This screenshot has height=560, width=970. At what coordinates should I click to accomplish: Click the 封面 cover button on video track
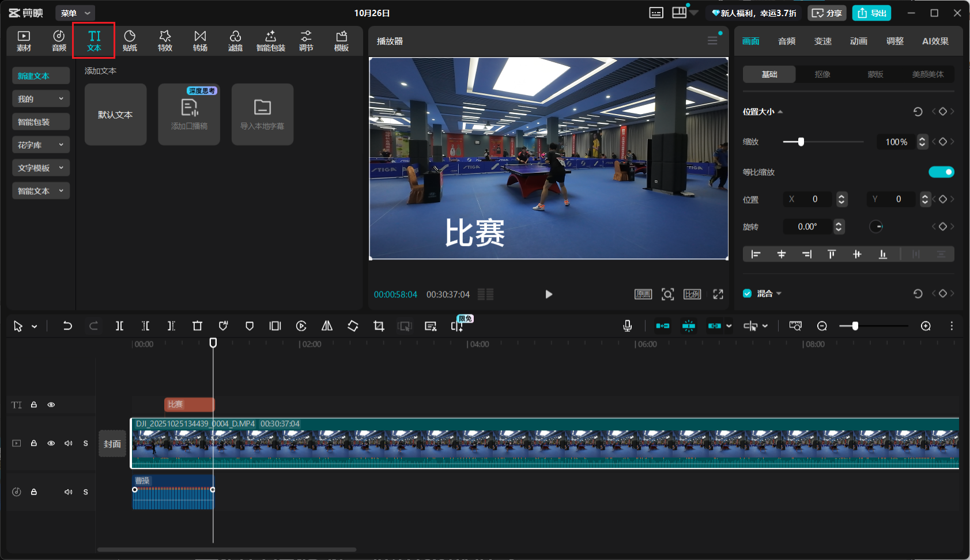pos(112,444)
